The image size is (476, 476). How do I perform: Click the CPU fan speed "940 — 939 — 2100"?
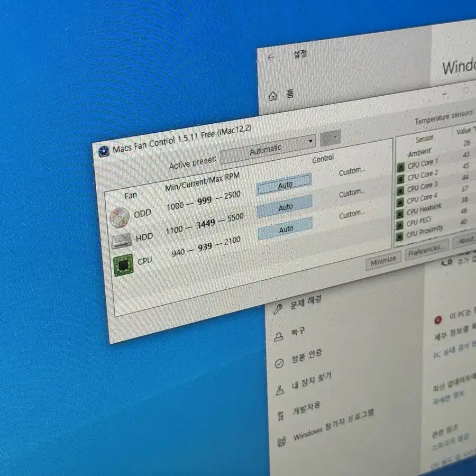click(206, 247)
